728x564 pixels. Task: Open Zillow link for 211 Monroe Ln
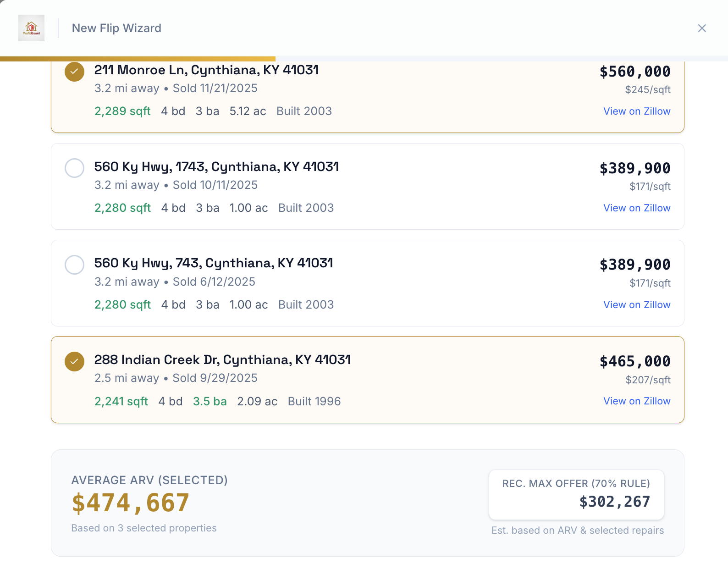(x=636, y=111)
